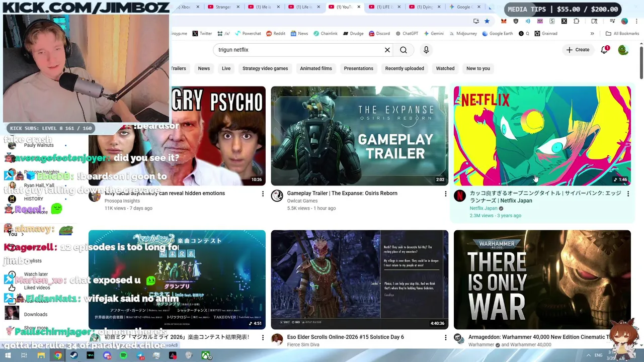Select the Live filter chip
The image size is (644, 362).
[x=226, y=68]
